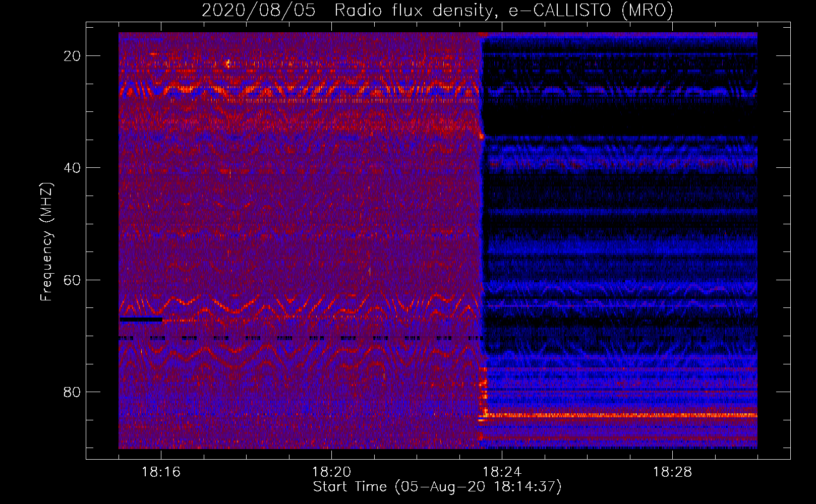Click the 'Start Time (05-Aug-20 18:14:37)' label

437,487
